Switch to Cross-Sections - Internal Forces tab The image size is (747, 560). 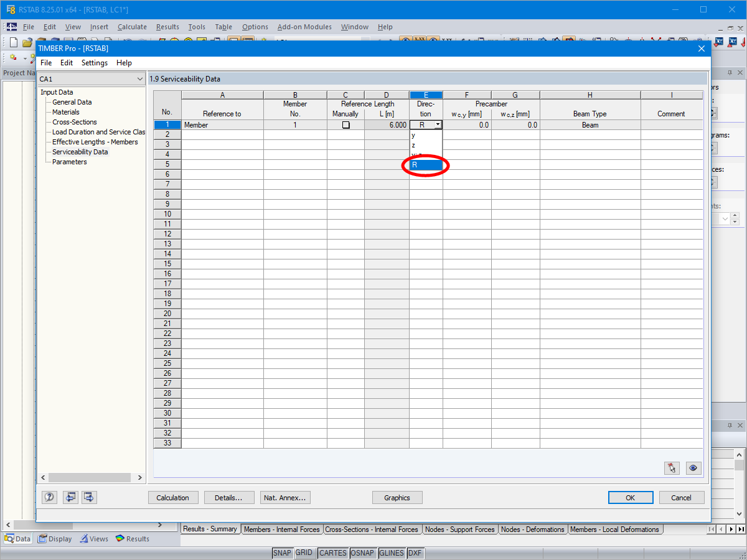(x=372, y=530)
